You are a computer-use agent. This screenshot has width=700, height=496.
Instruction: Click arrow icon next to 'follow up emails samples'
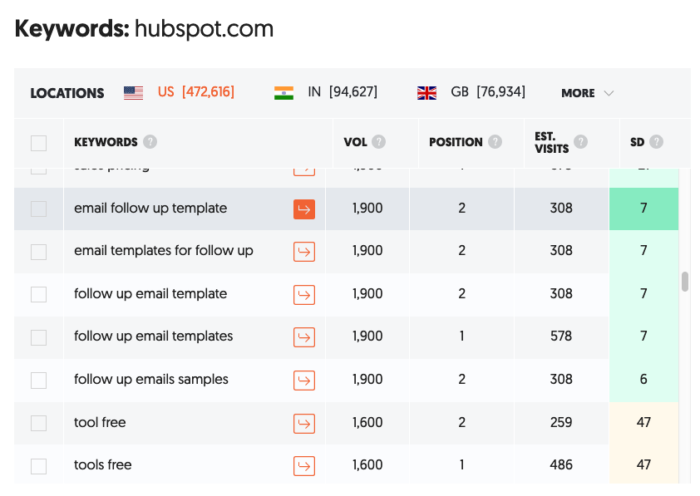click(x=304, y=380)
